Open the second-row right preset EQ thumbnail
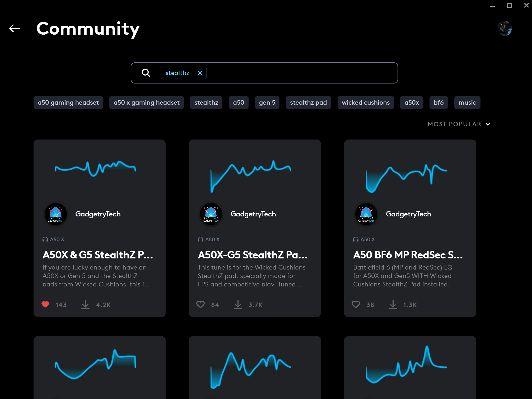The image size is (532, 399). (406, 364)
